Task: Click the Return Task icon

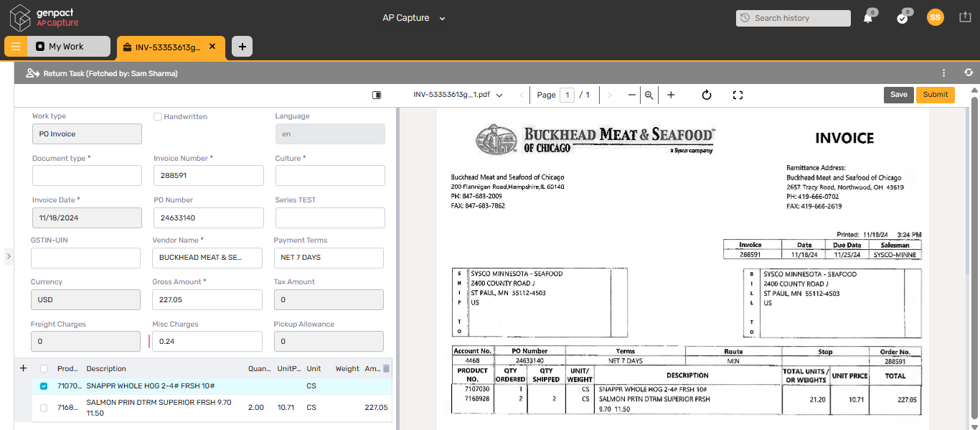Action: (32, 73)
